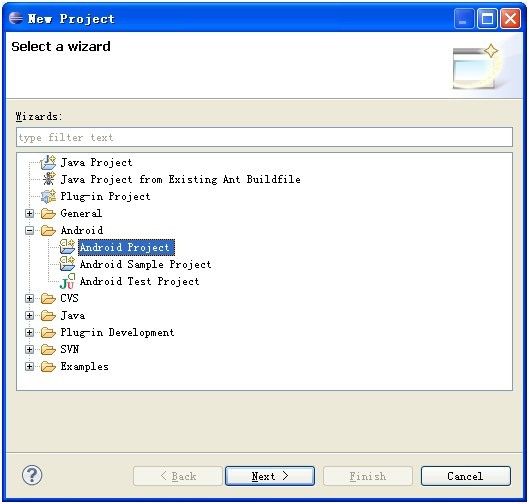Image resolution: width=529 pixels, height=504 pixels.
Task: Click the Java folder icon
Action: pos(48,316)
